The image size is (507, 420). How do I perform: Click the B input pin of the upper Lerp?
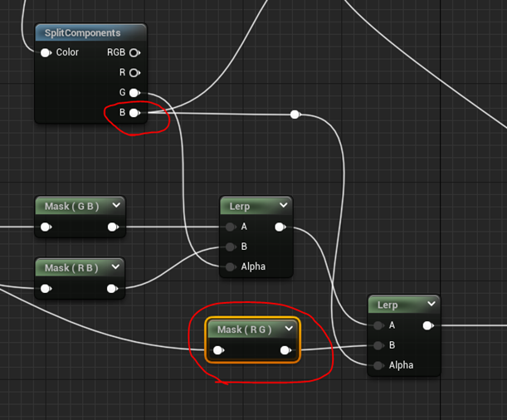point(231,247)
